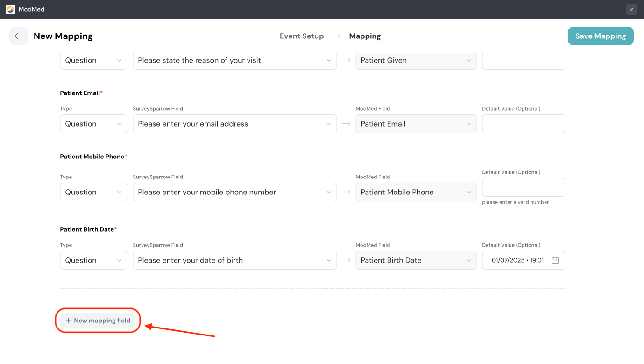Add a new mapping field
Screen dimensions: 644x364
click(98, 321)
